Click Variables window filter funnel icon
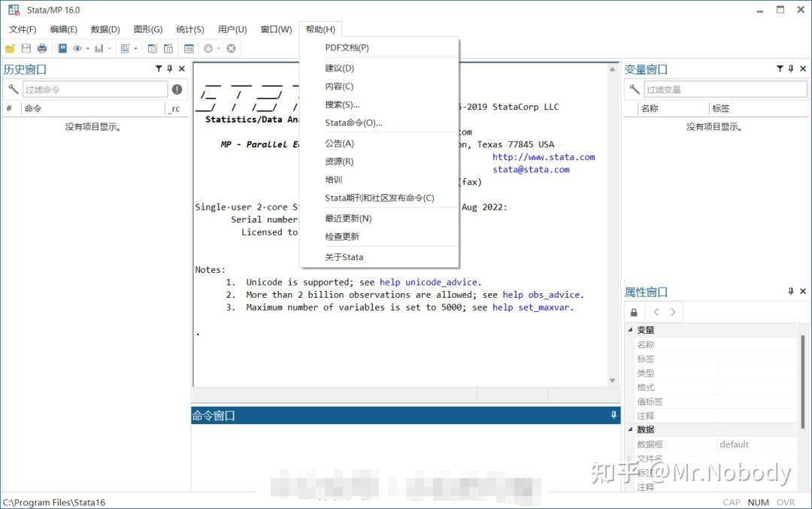The height and width of the screenshot is (509, 812). coord(780,68)
